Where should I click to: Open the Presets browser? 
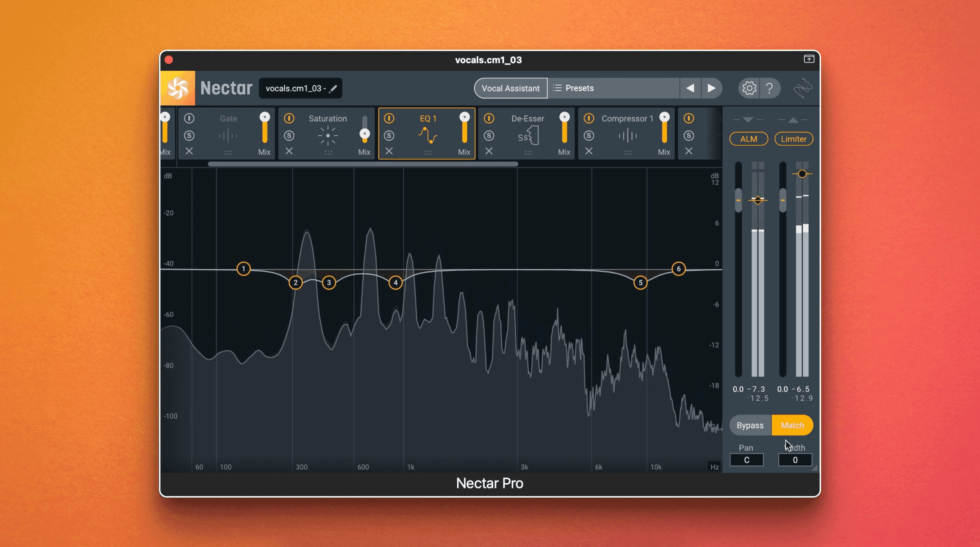(x=613, y=88)
